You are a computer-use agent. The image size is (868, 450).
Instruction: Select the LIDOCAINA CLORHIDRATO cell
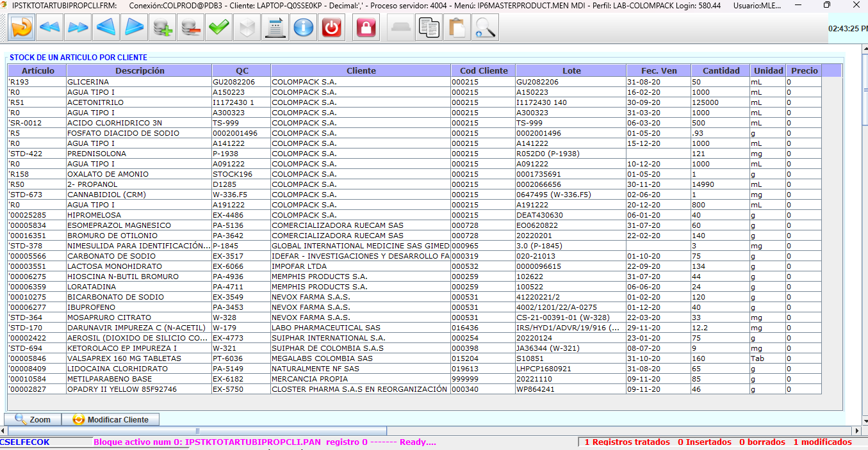tap(140, 369)
